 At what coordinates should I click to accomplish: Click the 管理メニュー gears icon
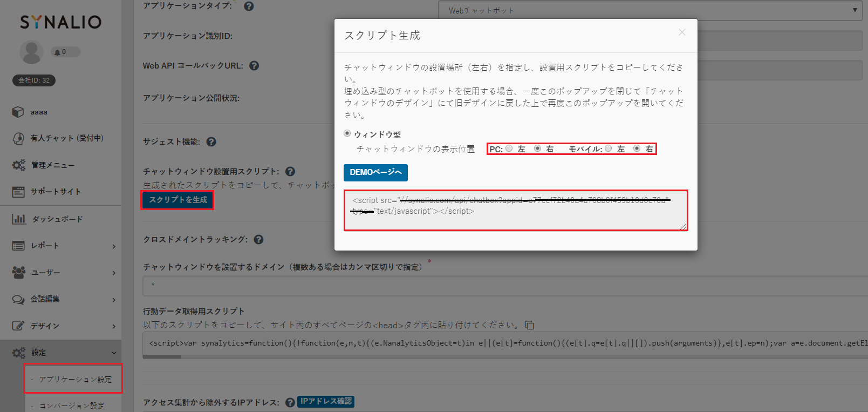(18, 165)
